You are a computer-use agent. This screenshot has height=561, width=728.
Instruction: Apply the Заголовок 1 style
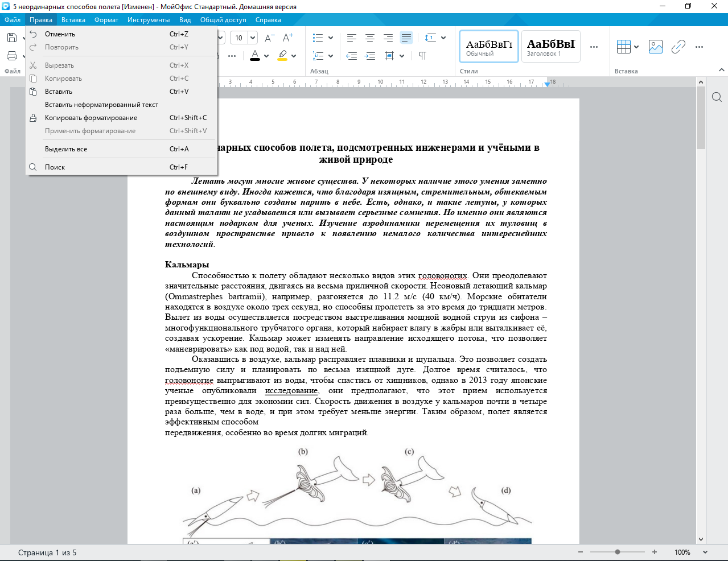(x=551, y=47)
